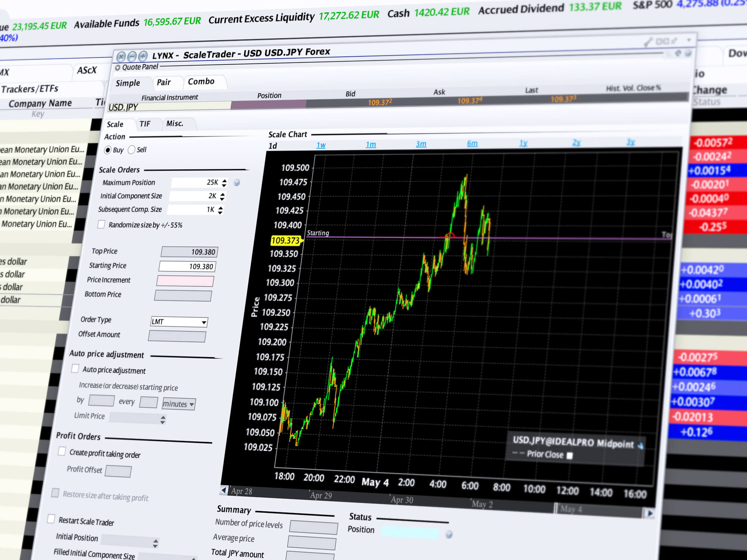
Task: Open the minutes interval dropdown
Action: pos(179,404)
